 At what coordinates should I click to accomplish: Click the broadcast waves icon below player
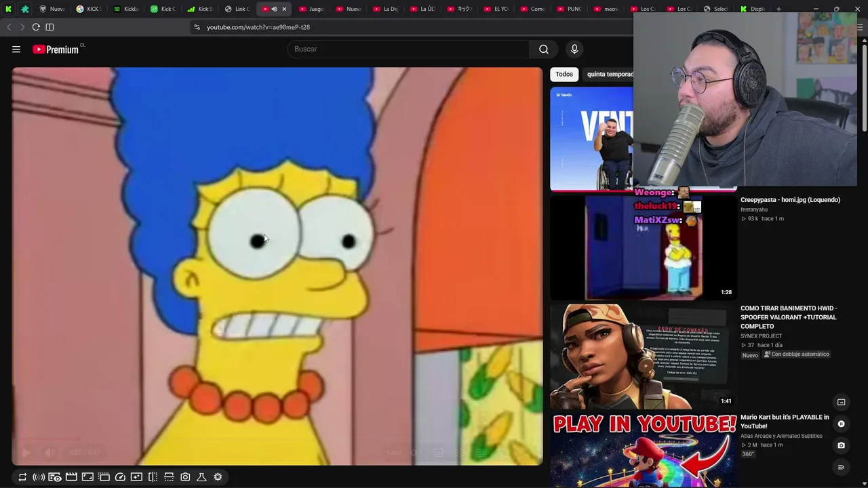[39, 477]
